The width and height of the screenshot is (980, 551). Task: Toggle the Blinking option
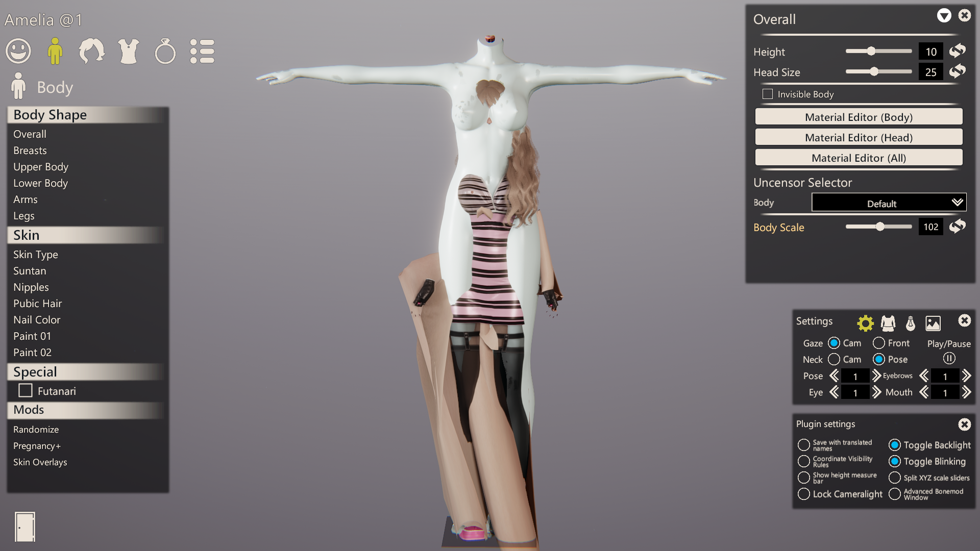tap(895, 461)
